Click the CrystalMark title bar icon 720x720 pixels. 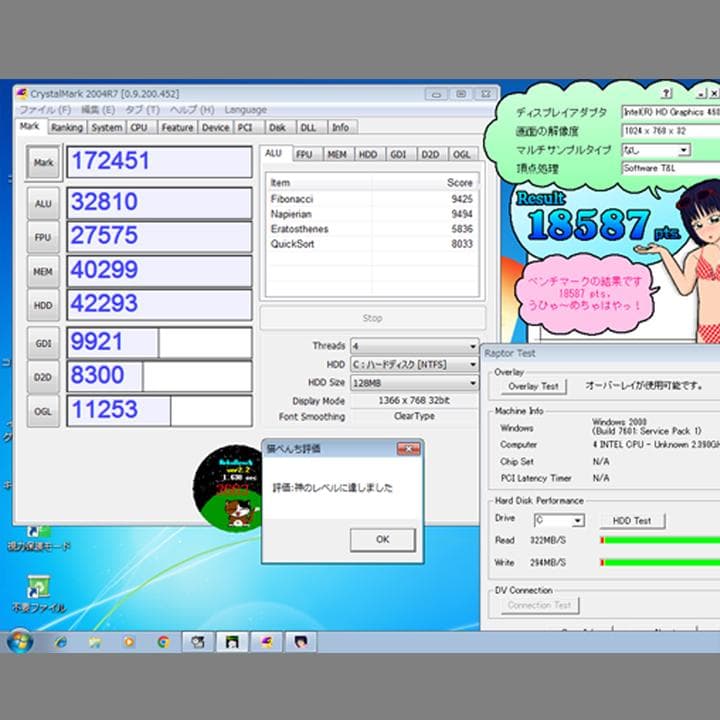coord(22,93)
